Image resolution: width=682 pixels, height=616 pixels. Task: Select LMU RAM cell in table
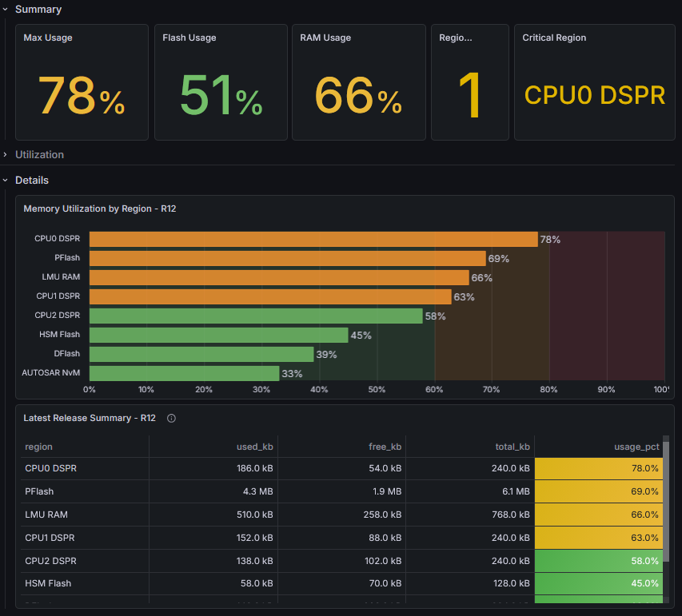85,515
